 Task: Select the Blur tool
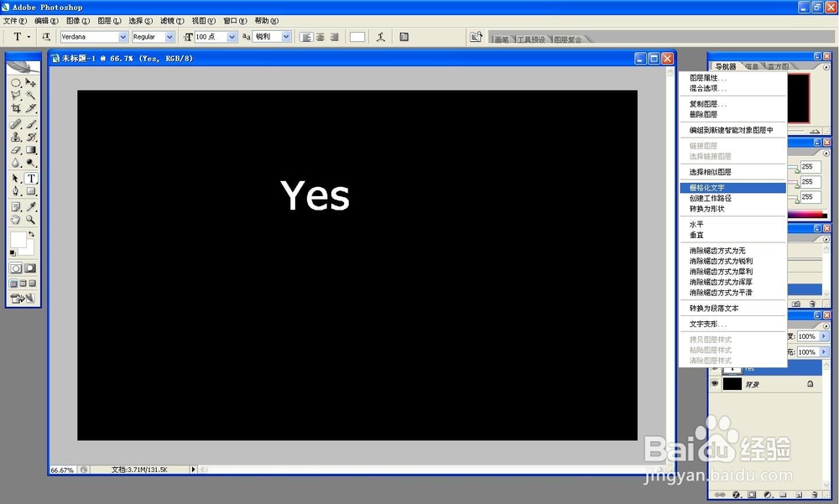click(15, 163)
